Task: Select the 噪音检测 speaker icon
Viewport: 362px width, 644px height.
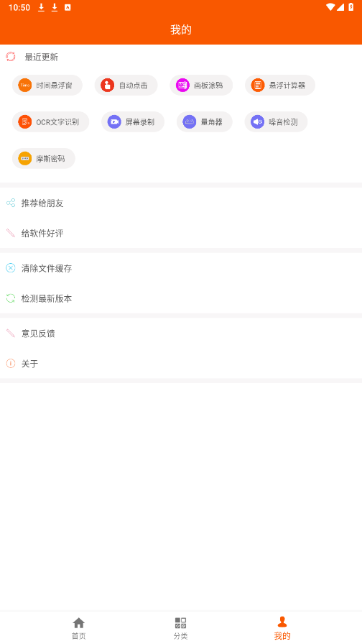Action: tap(257, 122)
